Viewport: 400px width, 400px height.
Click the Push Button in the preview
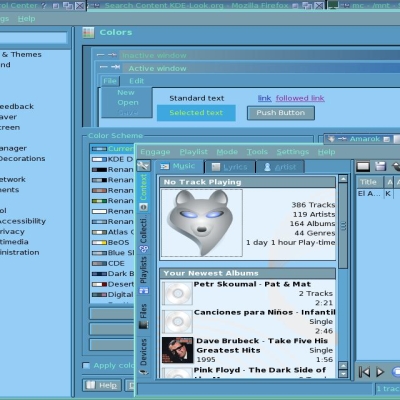[281, 113]
